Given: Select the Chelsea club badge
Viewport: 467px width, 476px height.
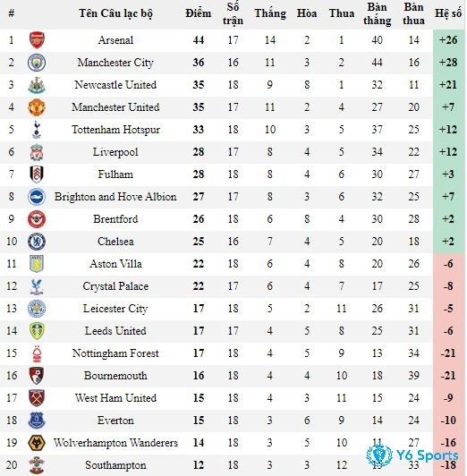Looking at the screenshot, I should (37, 242).
